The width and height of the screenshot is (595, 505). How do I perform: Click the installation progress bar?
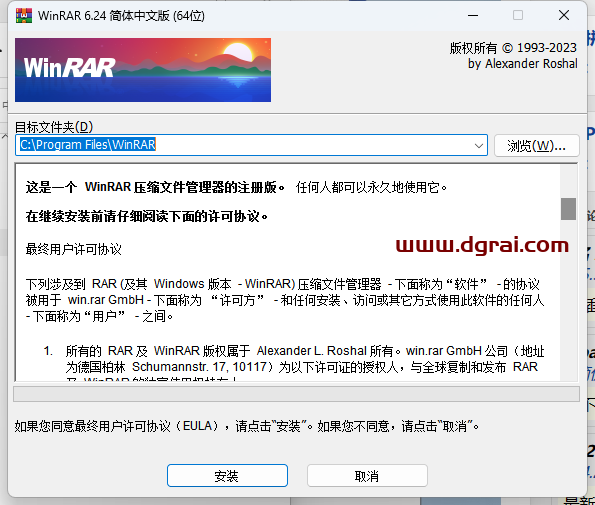click(296, 394)
